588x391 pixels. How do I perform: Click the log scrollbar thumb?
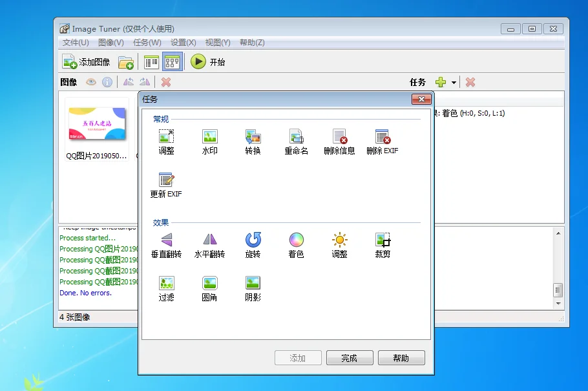point(558,290)
